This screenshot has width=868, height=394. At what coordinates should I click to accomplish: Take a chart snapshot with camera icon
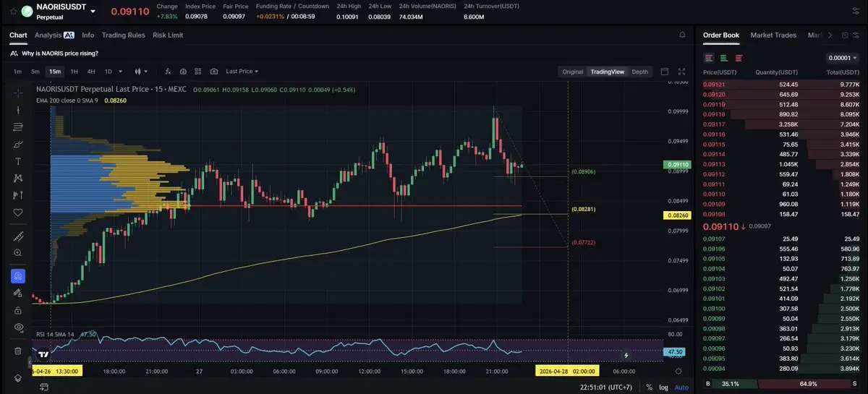coord(214,72)
